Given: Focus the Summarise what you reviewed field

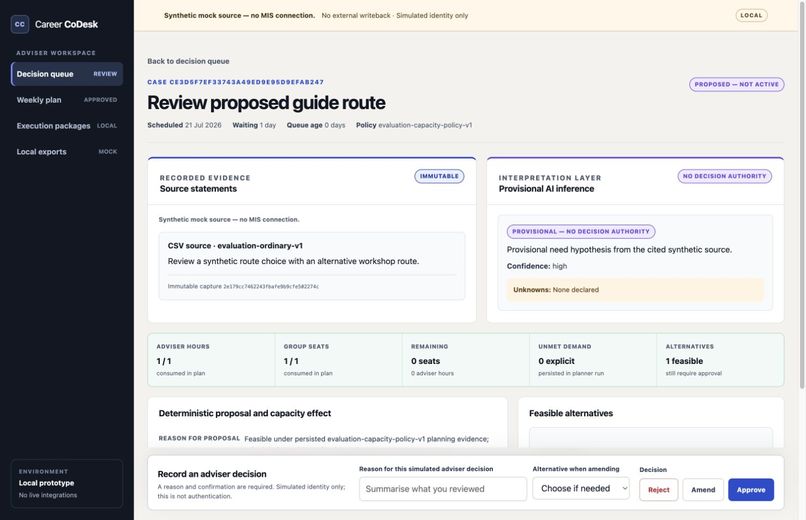Looking at the screenshot, I should [x=443, y=489].
